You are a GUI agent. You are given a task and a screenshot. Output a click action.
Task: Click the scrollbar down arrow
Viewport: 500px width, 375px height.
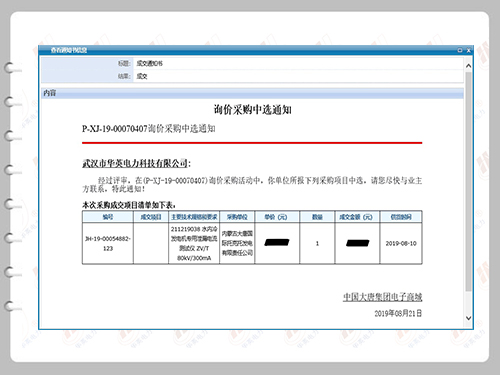point(468,318)
